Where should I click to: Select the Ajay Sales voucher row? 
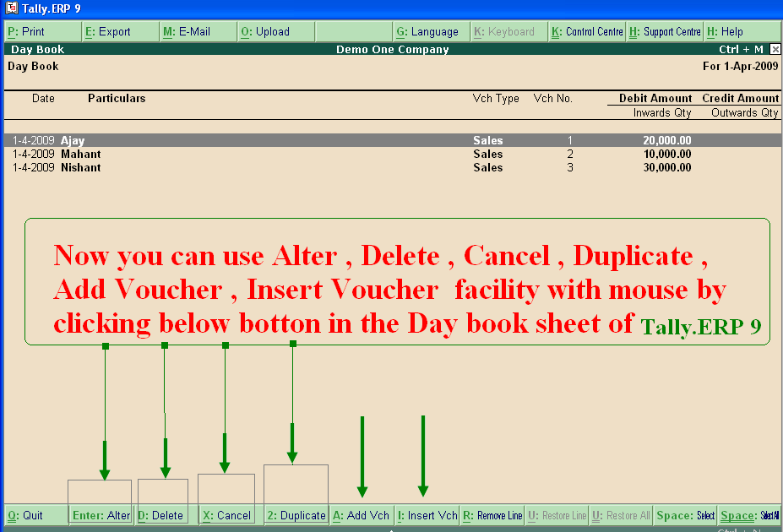coord(253,139)
